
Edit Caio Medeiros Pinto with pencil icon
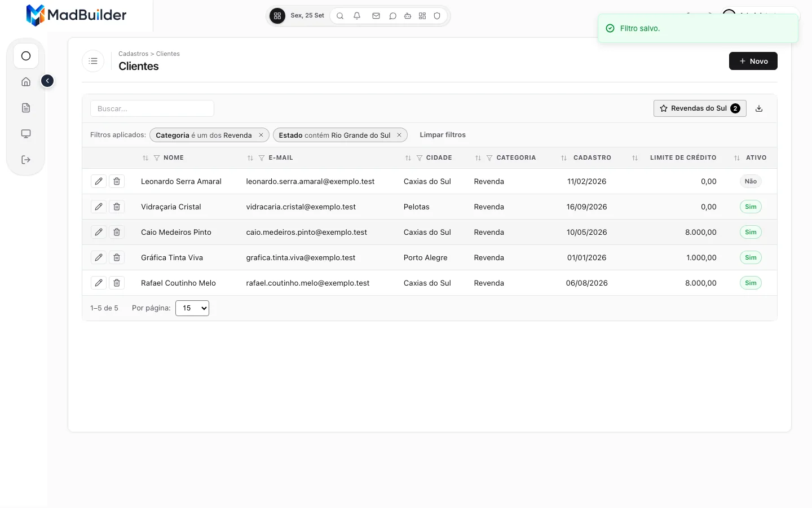pos(99,232)
